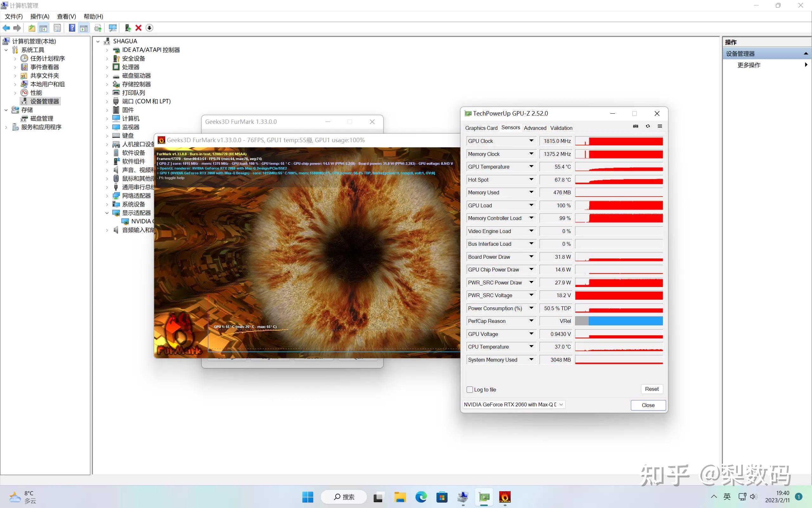Collapse 设备管理器 actions header arrow
812x508 pixels.
click(806, 54)
